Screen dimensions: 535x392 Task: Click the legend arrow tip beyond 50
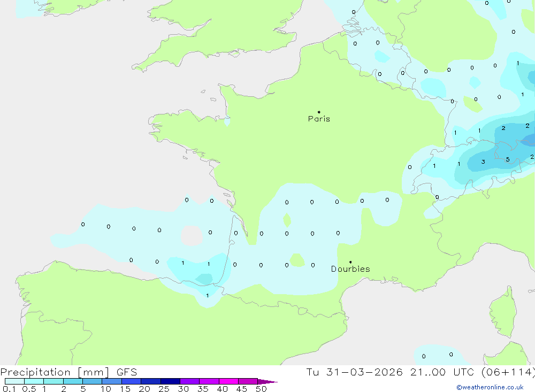267,381
